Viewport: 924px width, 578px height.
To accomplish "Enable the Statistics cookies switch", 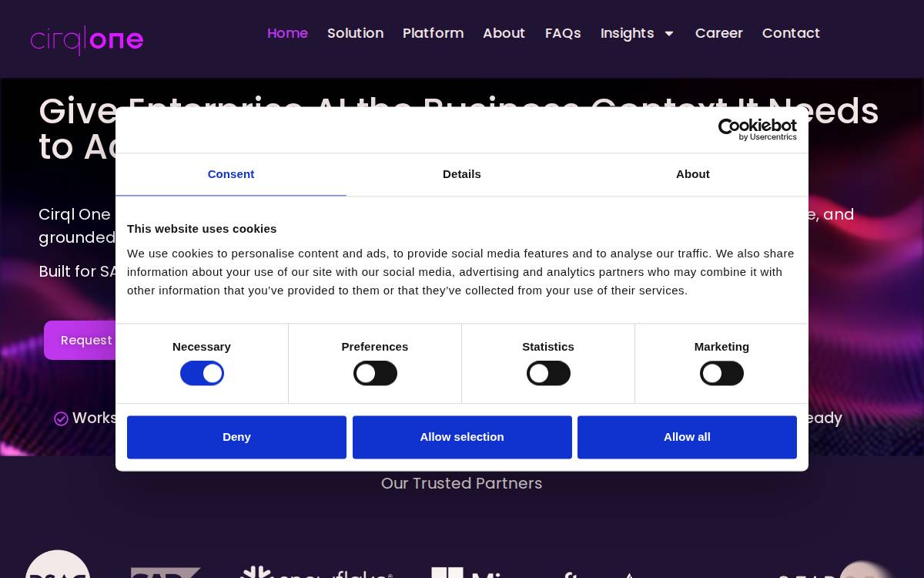I will click(x=548, y=374).
